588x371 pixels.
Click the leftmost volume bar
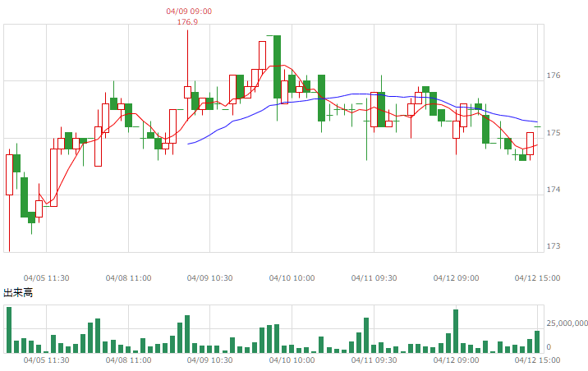[x=9, y=330]
